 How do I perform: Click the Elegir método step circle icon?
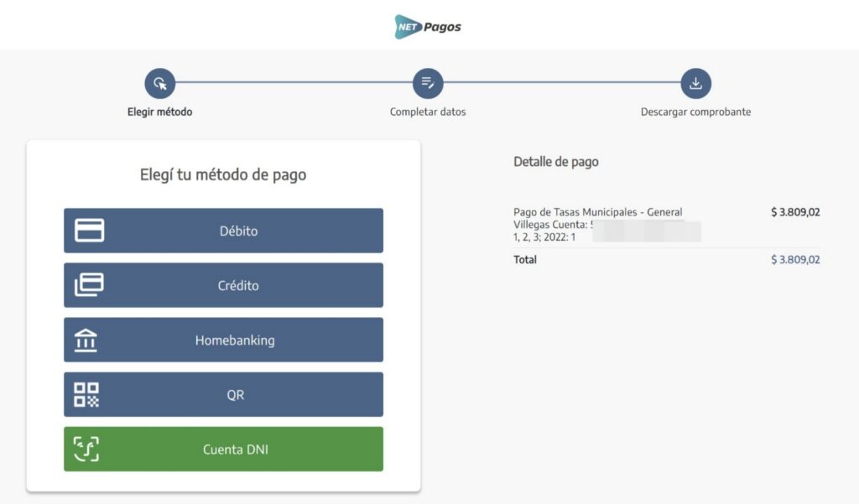[x=159, y=83]
